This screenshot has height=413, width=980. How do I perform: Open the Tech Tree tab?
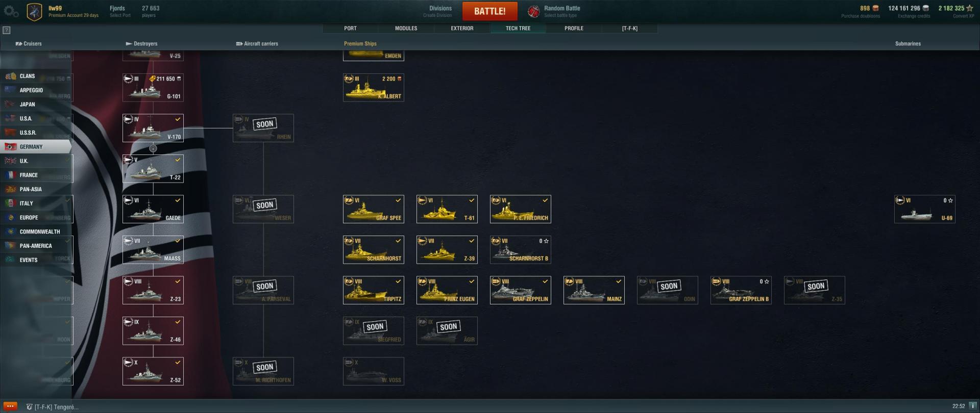coord(518,29)
